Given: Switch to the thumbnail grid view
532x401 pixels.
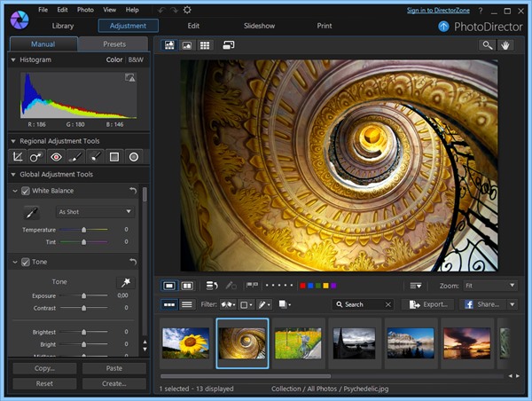Looking at the screenshot, I should click(205, 44).
